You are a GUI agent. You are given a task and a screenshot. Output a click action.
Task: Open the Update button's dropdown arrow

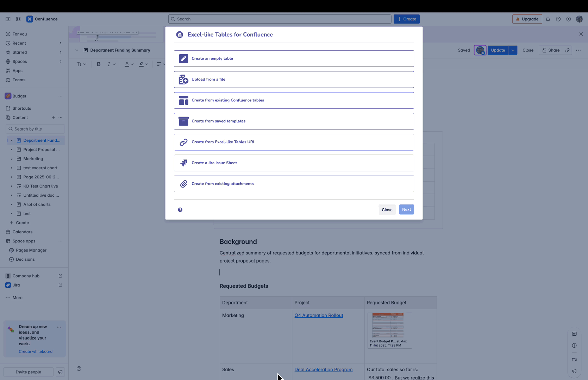(513, 50)
